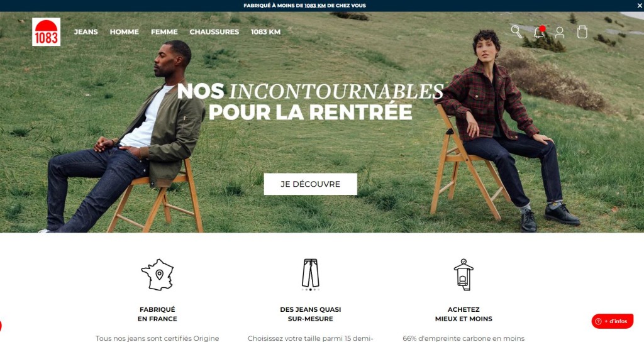Follow the 1083 KM banner link
The image size is (644, 342).
pos(315,5)
